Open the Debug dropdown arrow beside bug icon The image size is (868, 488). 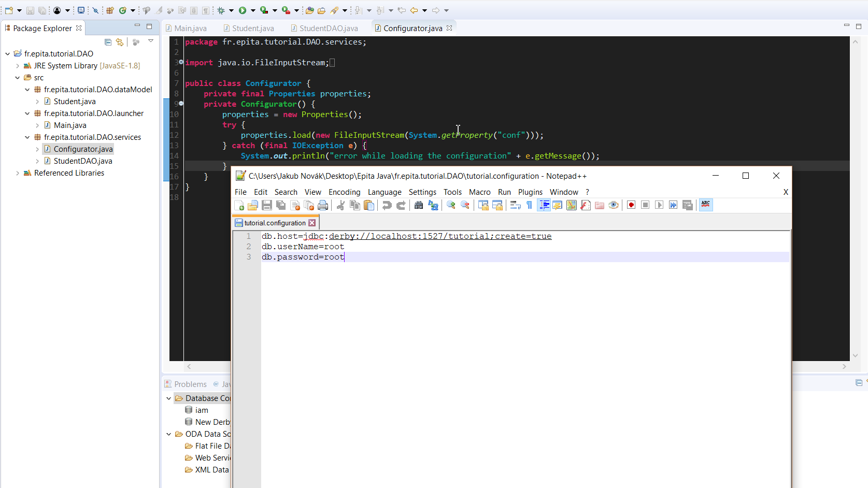[x=231, y=10]
